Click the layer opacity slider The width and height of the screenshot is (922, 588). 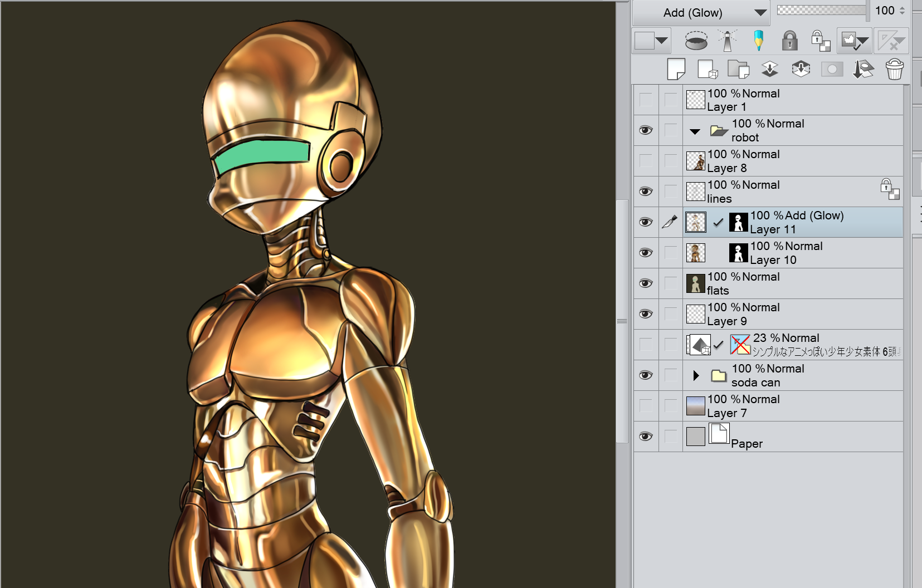click(822, 10)
